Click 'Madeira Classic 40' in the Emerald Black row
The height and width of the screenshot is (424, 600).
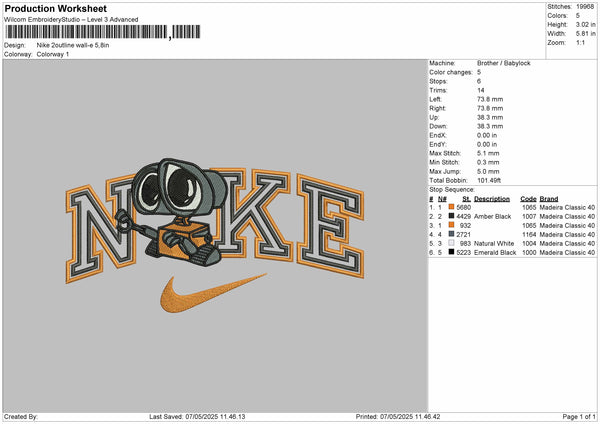(x=567, y=253)
